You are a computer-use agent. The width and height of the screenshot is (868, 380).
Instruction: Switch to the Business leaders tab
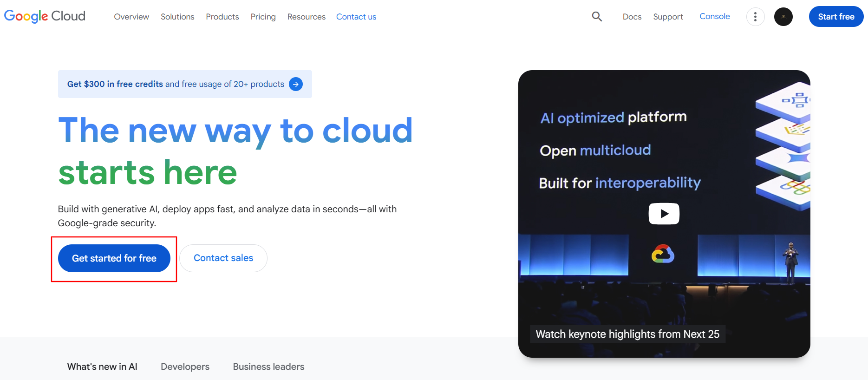click(268, 367)
